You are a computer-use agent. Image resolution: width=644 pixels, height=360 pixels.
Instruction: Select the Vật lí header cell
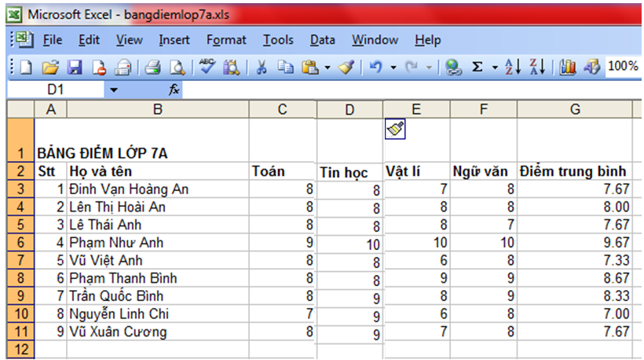pyautogui.click(x=416, y=171)
